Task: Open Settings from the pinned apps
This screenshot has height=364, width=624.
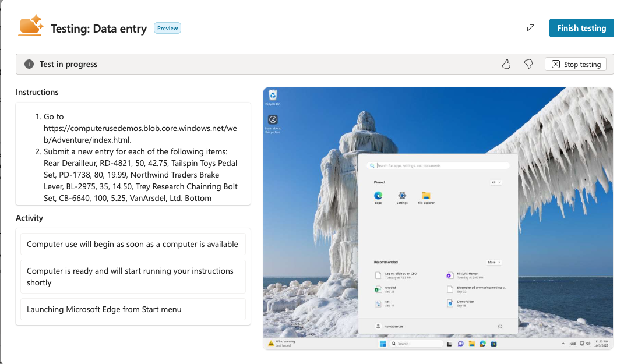Action: (x=402, y=197)
